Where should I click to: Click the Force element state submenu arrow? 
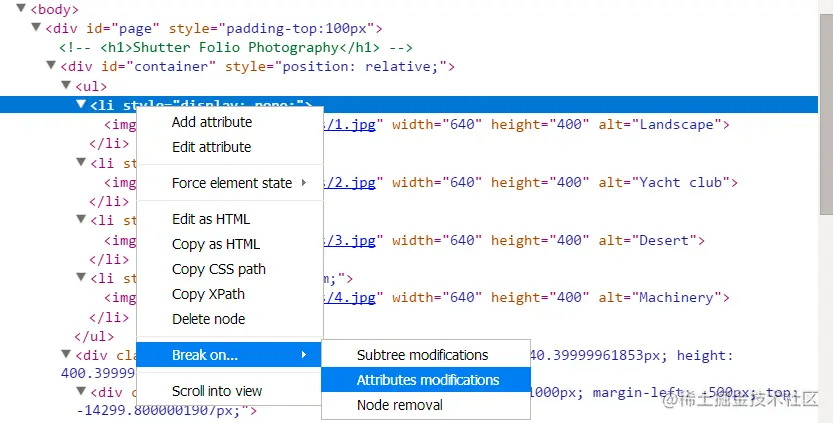pyautogui.click(x=304, y=183)
